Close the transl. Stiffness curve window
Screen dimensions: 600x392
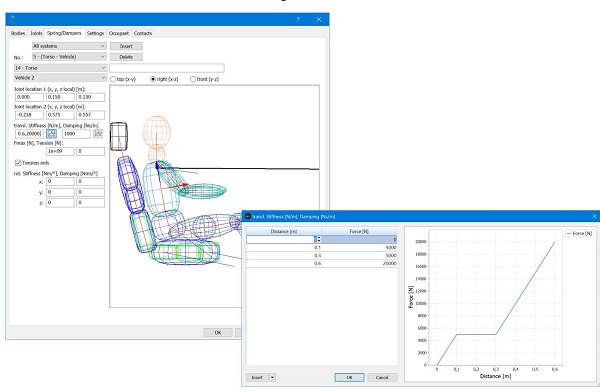594,216
